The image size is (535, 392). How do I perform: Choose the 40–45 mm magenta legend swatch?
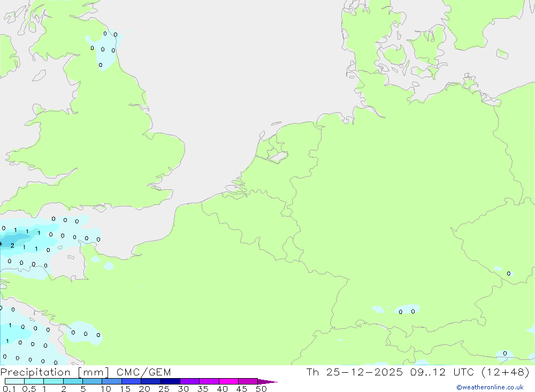228,381
